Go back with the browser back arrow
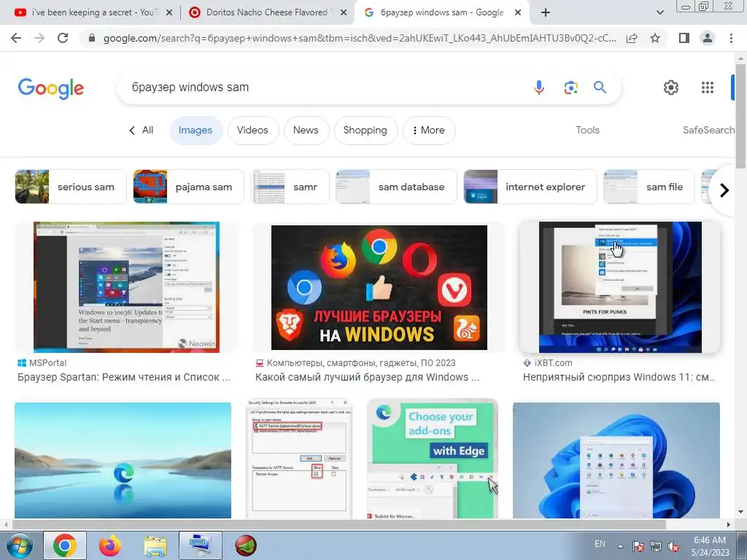Image resolution: width=747 pixels, height=560 pixels. (16, 38)
